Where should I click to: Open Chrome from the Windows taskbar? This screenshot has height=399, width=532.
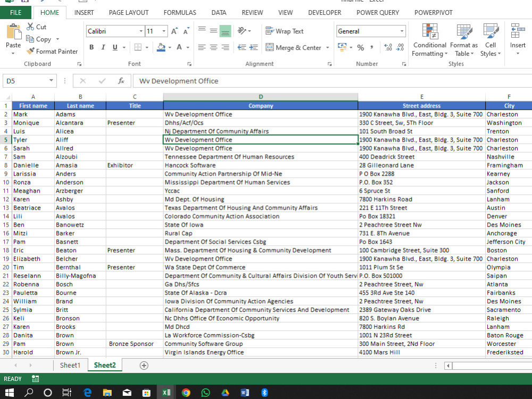[186, 393]
